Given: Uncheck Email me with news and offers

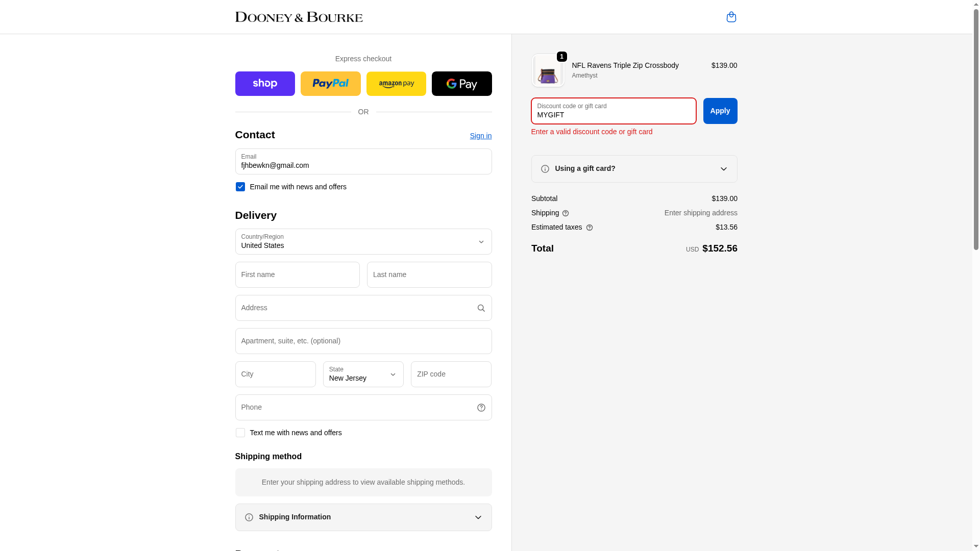Looking at the screenshot, I should pyautogui.click(x=240, y=187).
